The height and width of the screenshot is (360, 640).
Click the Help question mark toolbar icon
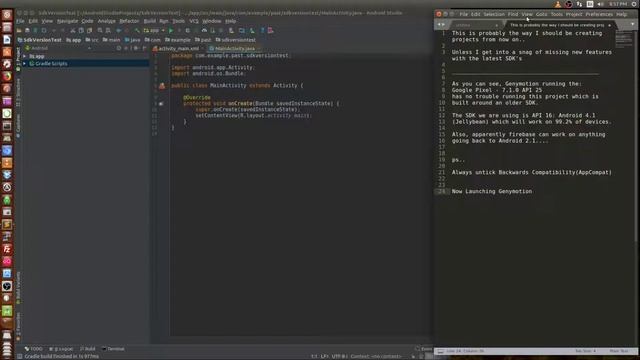(x=262, y=31)
